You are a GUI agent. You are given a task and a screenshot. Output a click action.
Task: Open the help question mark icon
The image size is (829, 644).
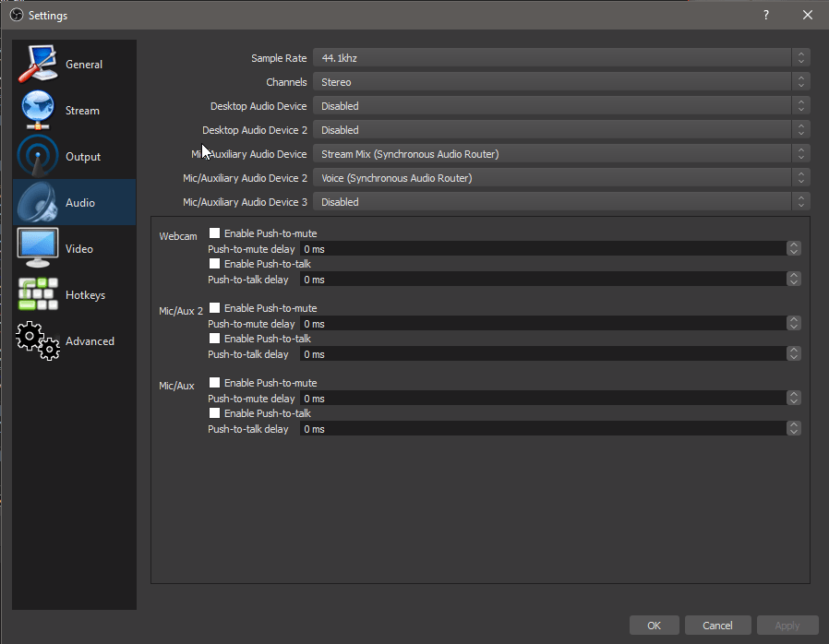coord(765,15)
